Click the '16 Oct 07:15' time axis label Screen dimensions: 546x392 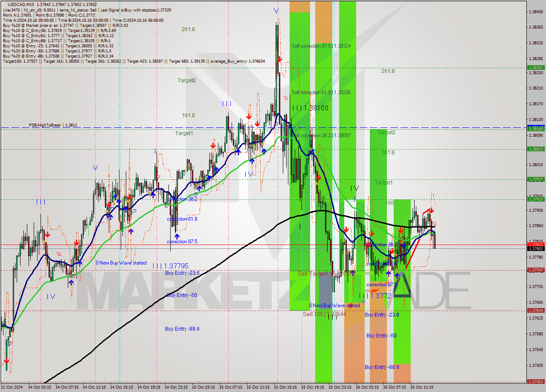[x=394, y=387]
